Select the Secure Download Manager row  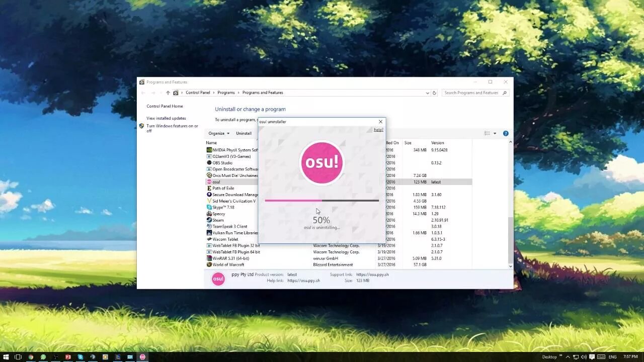pos(339,195)
